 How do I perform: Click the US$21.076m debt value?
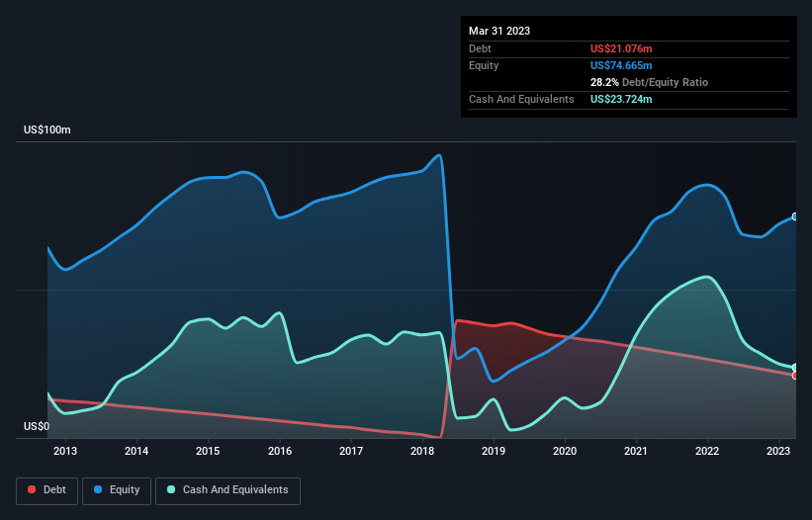tap(621, 48)
